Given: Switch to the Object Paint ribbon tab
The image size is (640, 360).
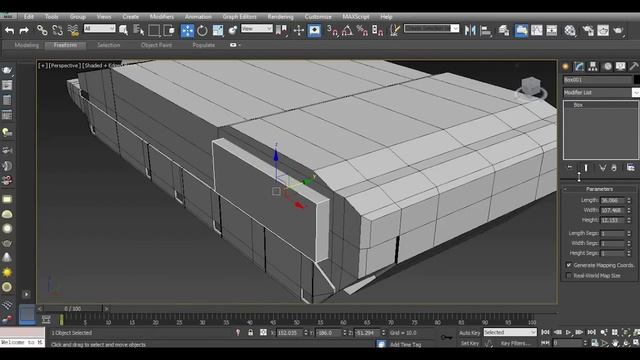Looking at the screenshot, I should click(156, 45).
